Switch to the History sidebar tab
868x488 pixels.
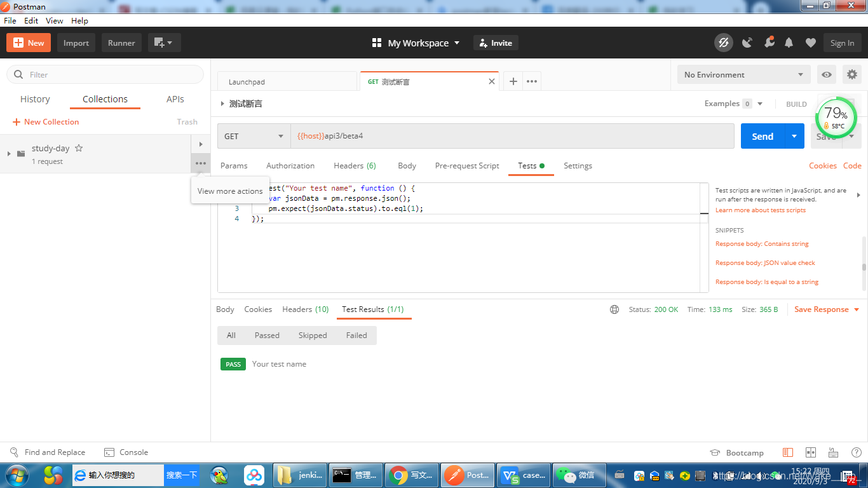(x=35, y=99)
